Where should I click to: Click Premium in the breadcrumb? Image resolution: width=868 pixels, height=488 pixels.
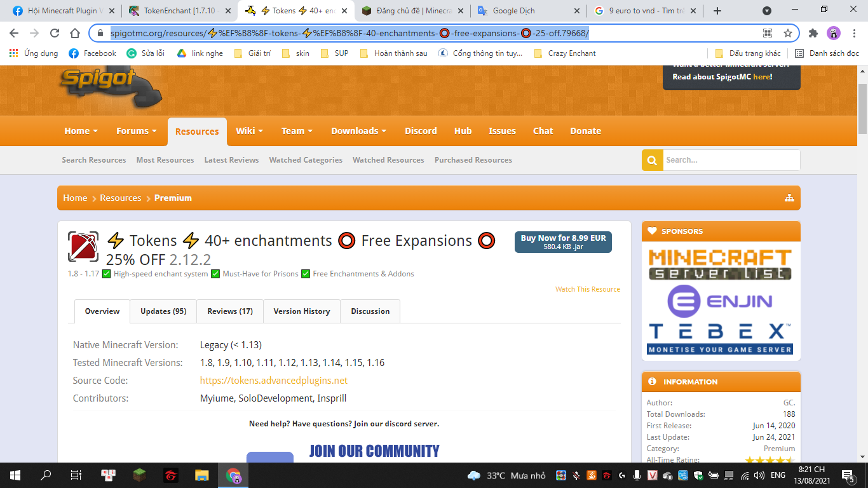(x=173, y=198)
